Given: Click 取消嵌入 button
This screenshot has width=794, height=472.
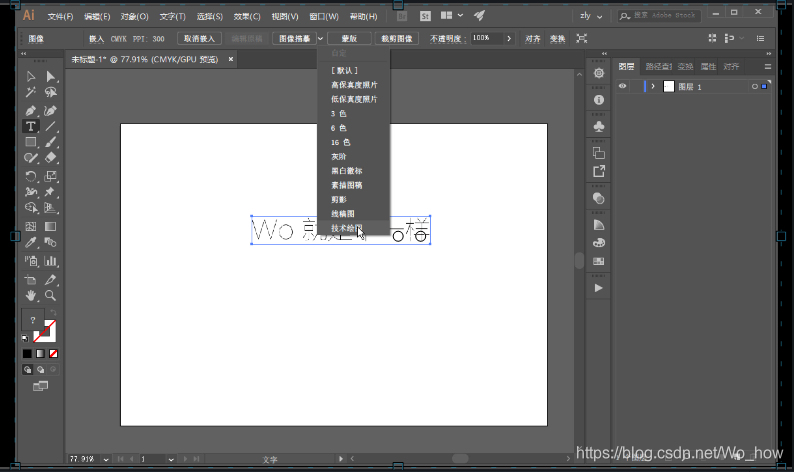Looking at the screenshot, I should coord(199,38).
